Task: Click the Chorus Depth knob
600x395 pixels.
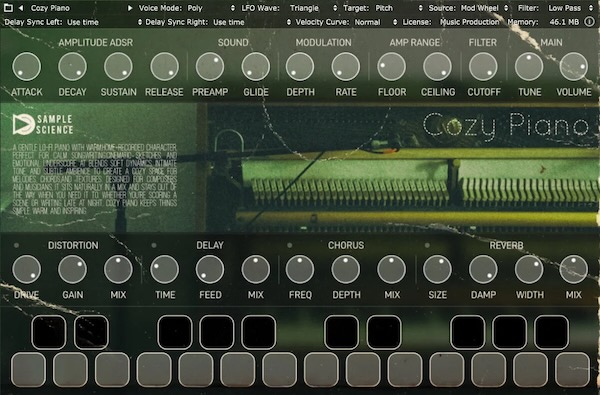Action: [x=346, y=269]
